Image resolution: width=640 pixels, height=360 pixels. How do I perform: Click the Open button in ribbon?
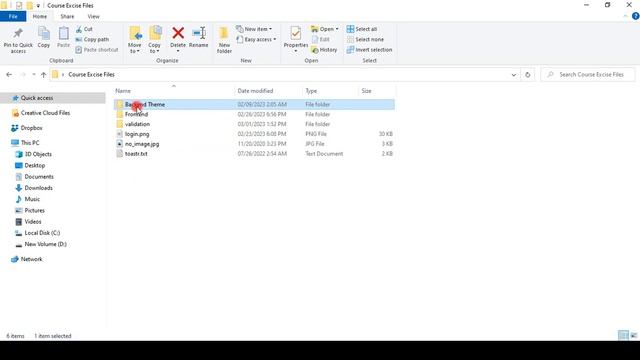(x=324, y=29)
